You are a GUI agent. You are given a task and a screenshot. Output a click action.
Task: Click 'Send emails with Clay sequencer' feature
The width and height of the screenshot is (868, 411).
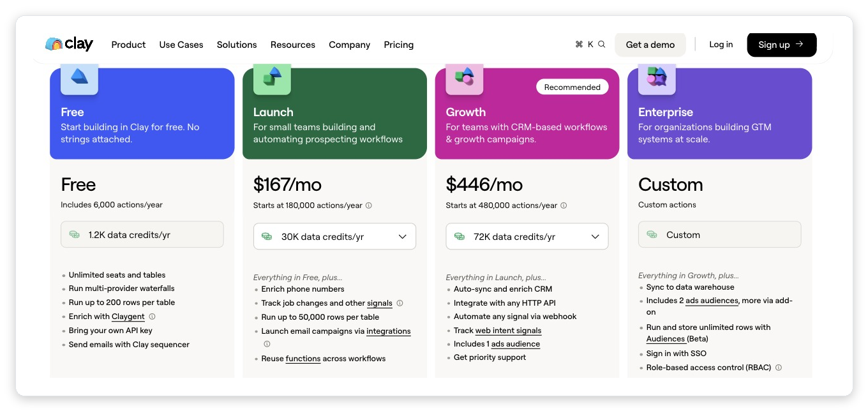[x=129, y=345]
